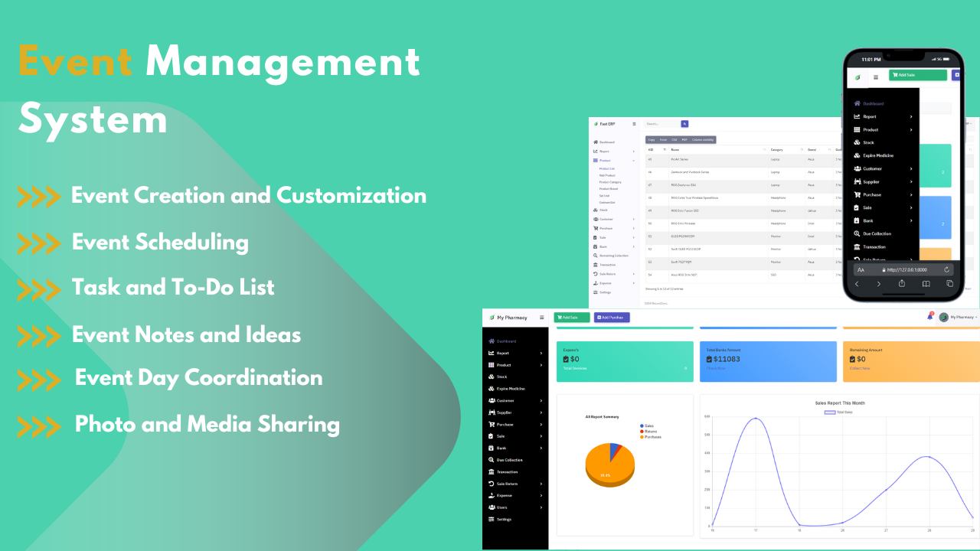The image size is (980, 551).
Task: Click the search magnifier button in Fast ERP
Action: point(684,124)
